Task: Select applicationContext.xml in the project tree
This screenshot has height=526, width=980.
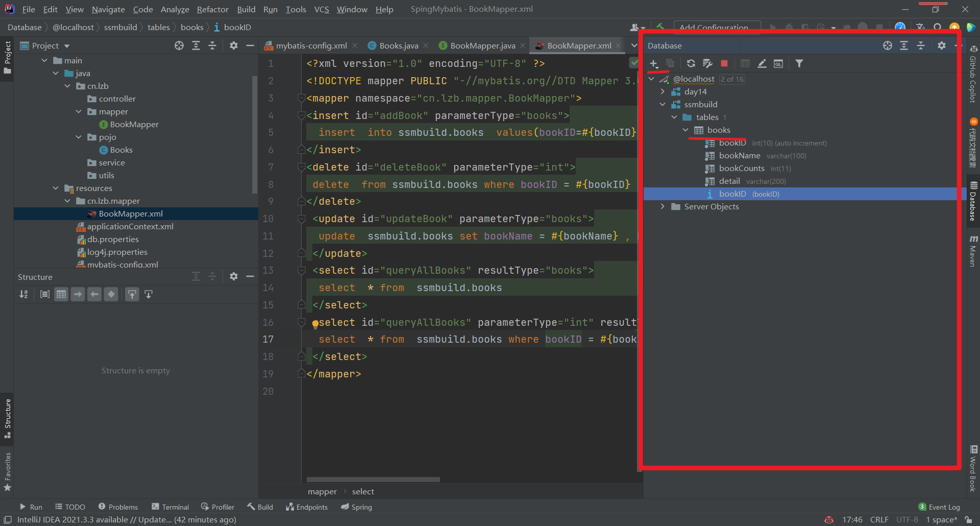Action: click(x=130, y=226)
